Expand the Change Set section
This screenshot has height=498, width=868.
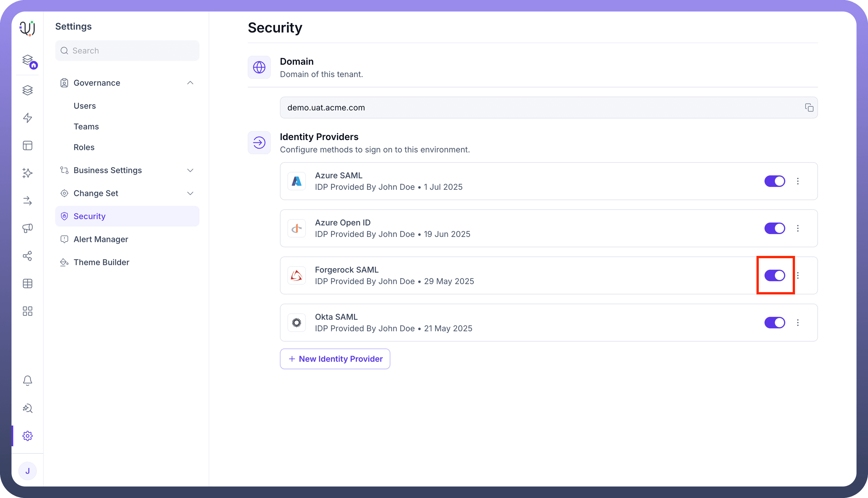click(x=190, y=193)
